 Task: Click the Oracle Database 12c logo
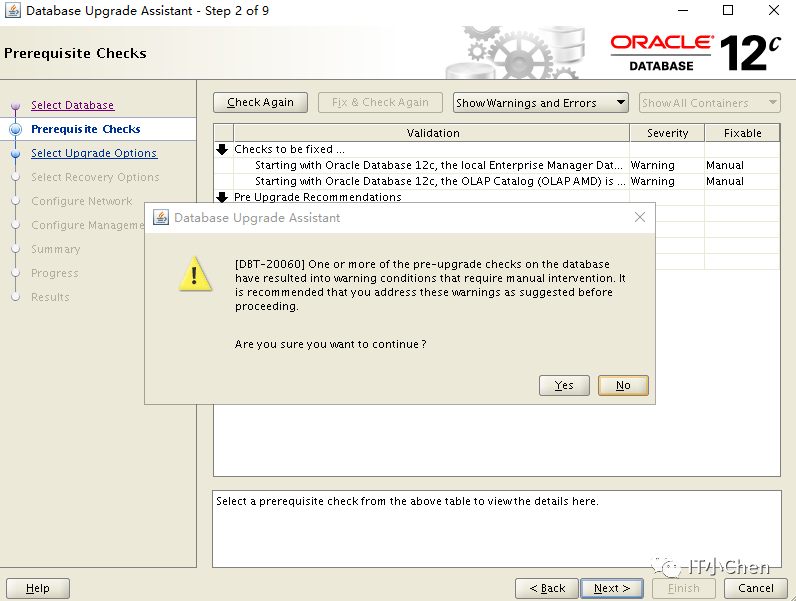[694, 53]
